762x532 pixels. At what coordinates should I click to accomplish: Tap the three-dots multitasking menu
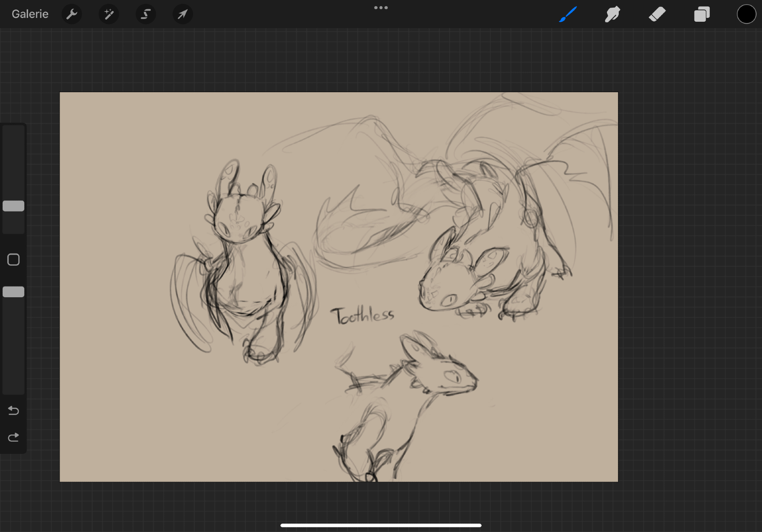(x=381, y=8)
